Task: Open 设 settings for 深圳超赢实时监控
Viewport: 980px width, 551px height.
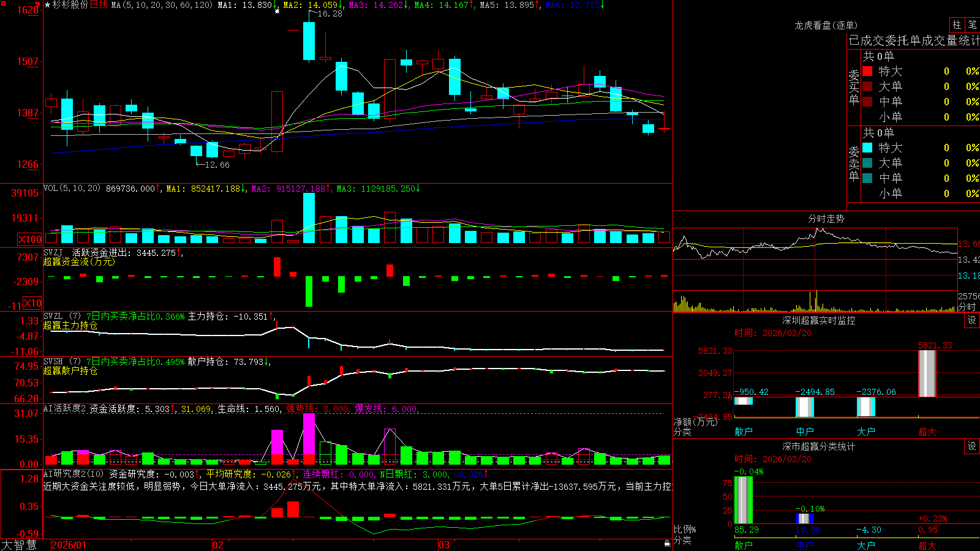Action: [x=972, y=320]
